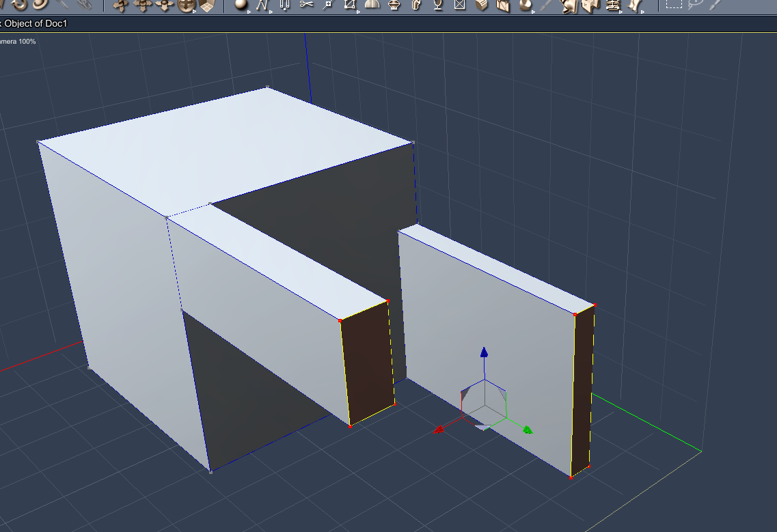Click the half-dome symmetry icon

pos(372,5)
